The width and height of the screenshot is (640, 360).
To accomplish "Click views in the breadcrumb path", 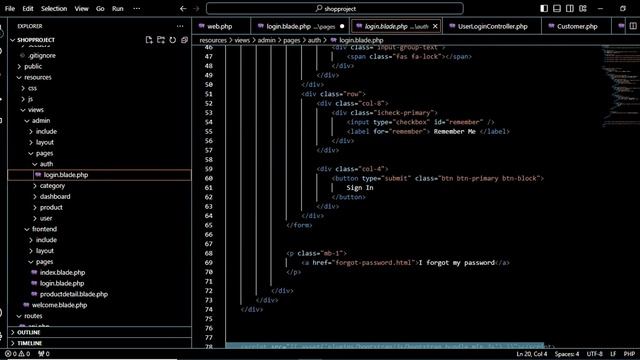I will 242,40.
